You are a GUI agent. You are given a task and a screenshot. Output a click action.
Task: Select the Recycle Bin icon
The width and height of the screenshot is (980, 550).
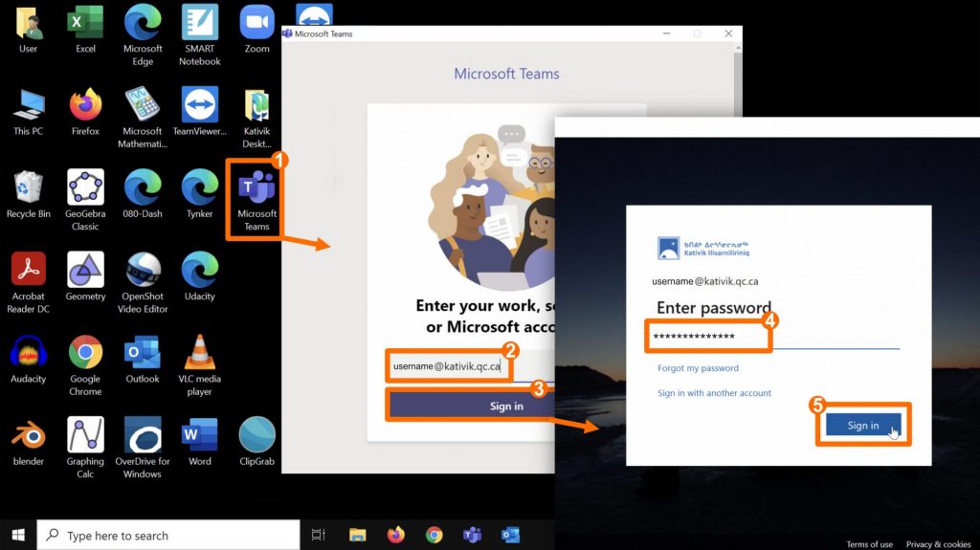tap(28, 194)
